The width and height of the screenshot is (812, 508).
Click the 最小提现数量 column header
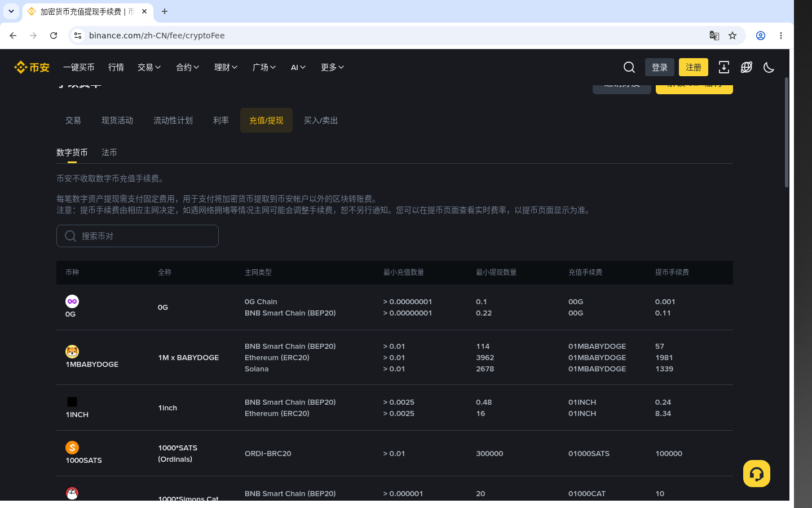tap(496, 272)
